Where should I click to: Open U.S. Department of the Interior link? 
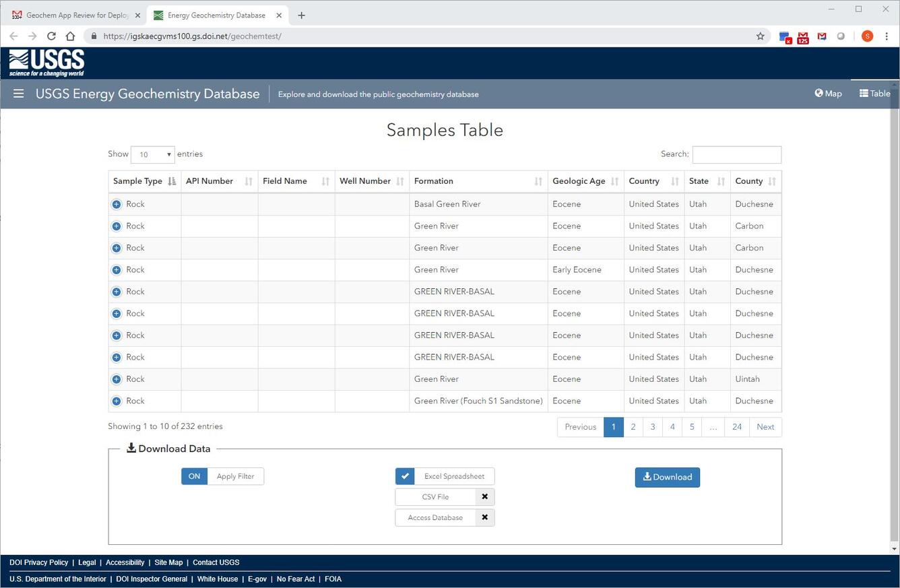point(58,579)
